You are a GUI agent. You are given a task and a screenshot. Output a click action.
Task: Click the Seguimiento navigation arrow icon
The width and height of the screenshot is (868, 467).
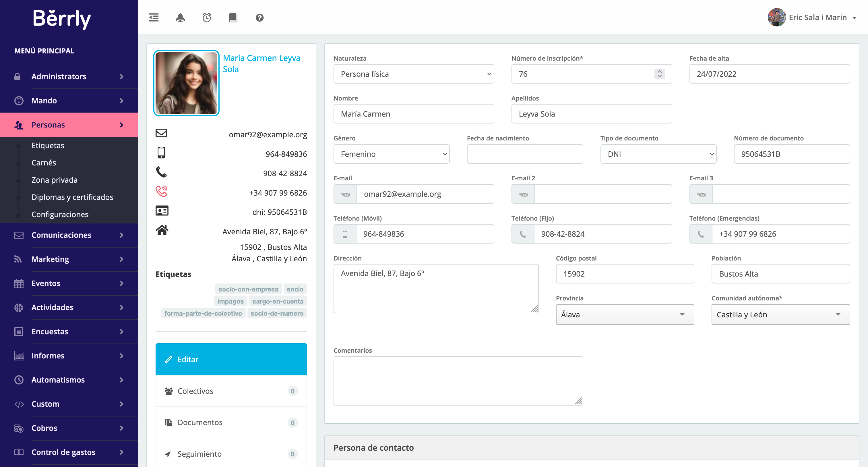click(168, 454)
